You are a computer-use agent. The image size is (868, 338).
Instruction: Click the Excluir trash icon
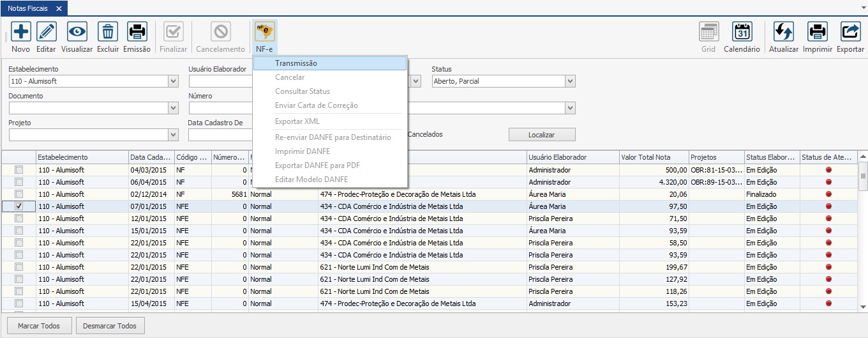pyautogui.click(x=108, y=31)
